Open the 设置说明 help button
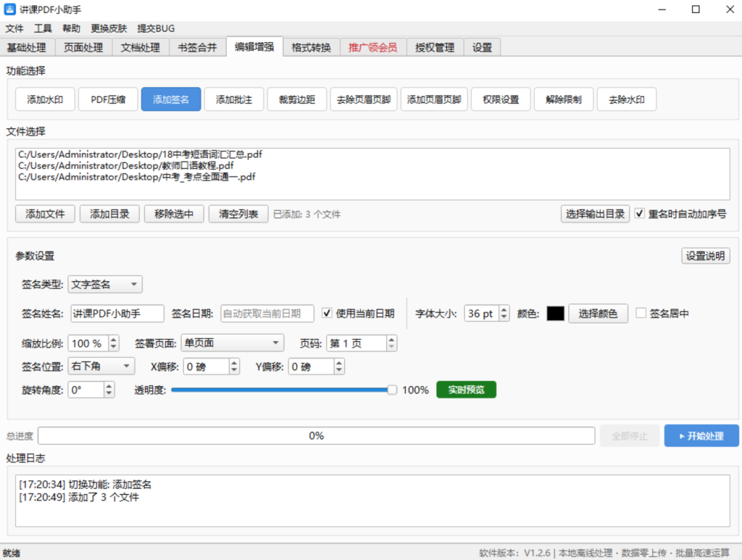742x560 pixels. (x=706, y=256)
